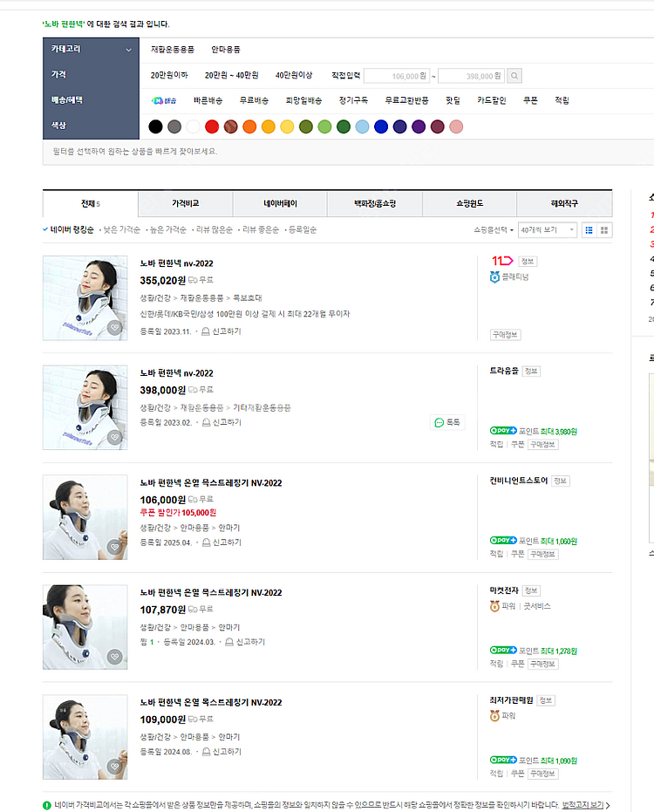Viewport: 654px width, 812px height.
Task: Sort by 높은 가격순
Action: (x=167, y=230)
